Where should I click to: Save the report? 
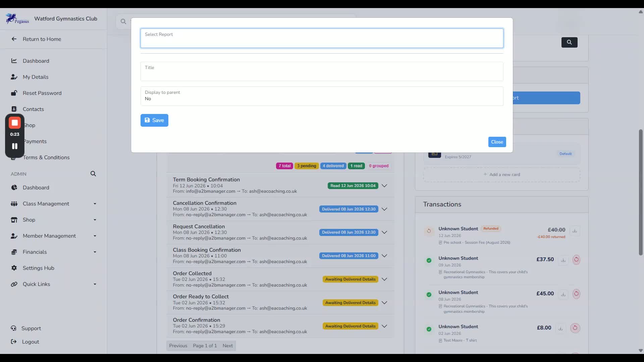(x=154, y=120)
